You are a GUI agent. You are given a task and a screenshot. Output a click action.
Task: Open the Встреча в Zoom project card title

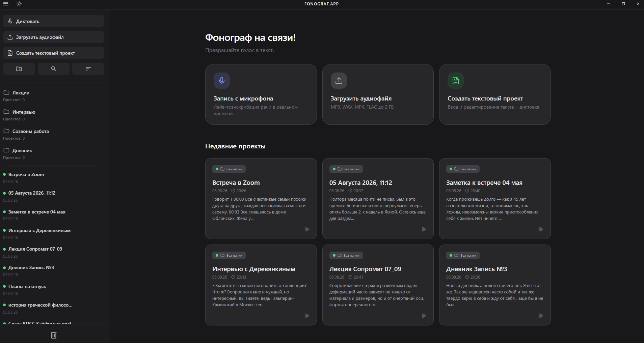point(236,182)
